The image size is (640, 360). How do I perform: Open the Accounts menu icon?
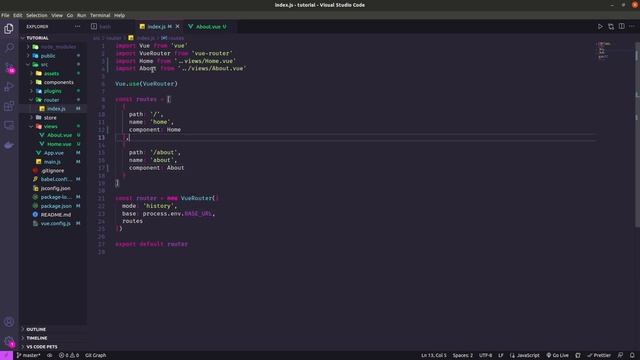pyautogui.click(x=9, y=322)
